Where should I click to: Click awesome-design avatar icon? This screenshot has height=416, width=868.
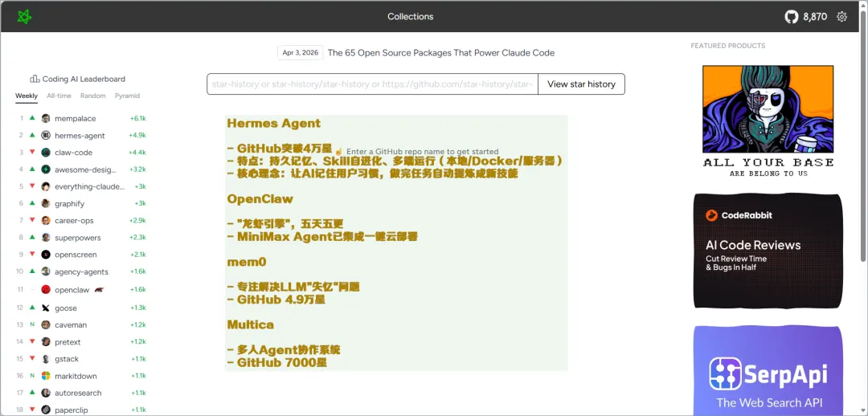pyautogui.click(x=46, y=169)
